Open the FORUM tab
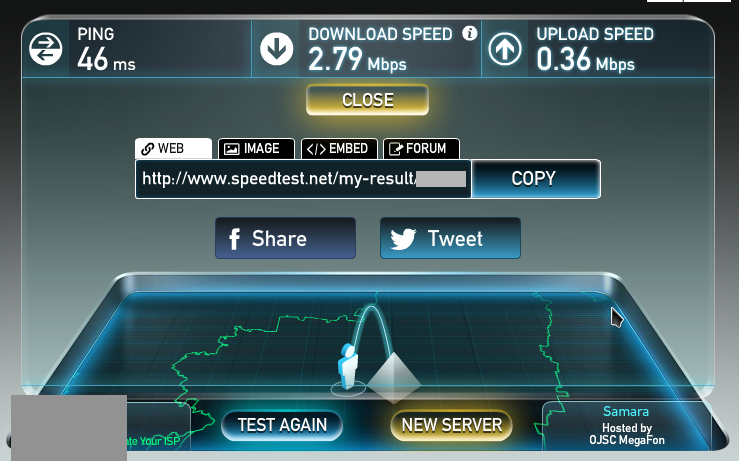Image resolution: width=739 pixels, height=461 pixels. click(421, 149)
